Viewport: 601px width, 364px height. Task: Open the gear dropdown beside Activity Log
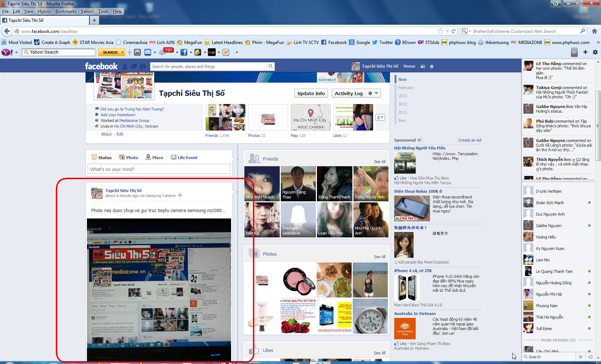pyautogui.click(x=373, y=93)
